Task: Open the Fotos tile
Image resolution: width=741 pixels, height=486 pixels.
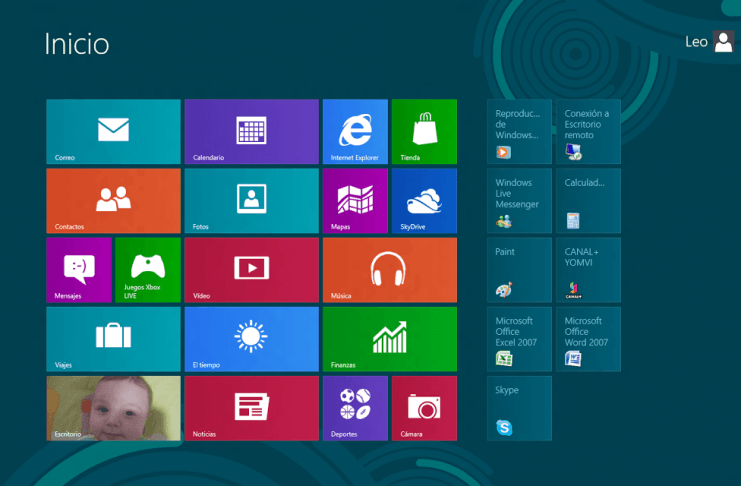Action: 251,201
